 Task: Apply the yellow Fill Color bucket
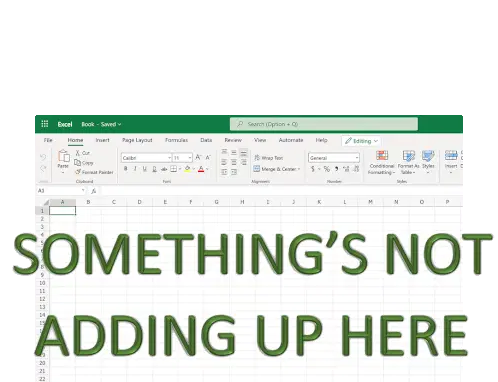(x=187, y=169)
